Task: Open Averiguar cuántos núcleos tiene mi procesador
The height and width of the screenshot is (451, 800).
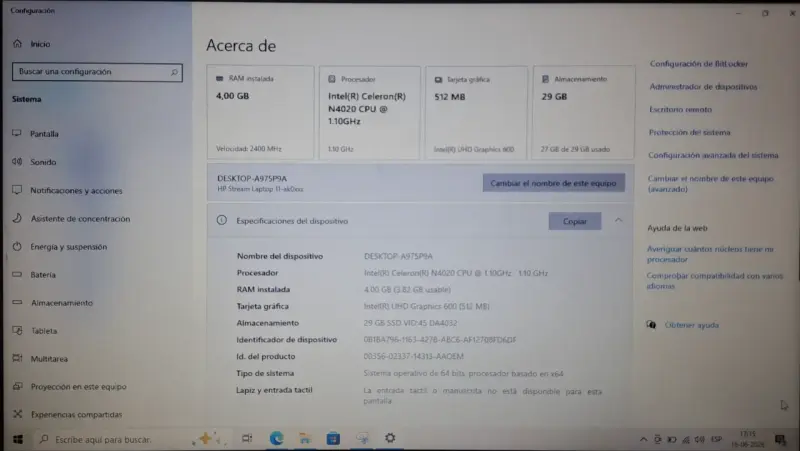Action: click(710, 254)
